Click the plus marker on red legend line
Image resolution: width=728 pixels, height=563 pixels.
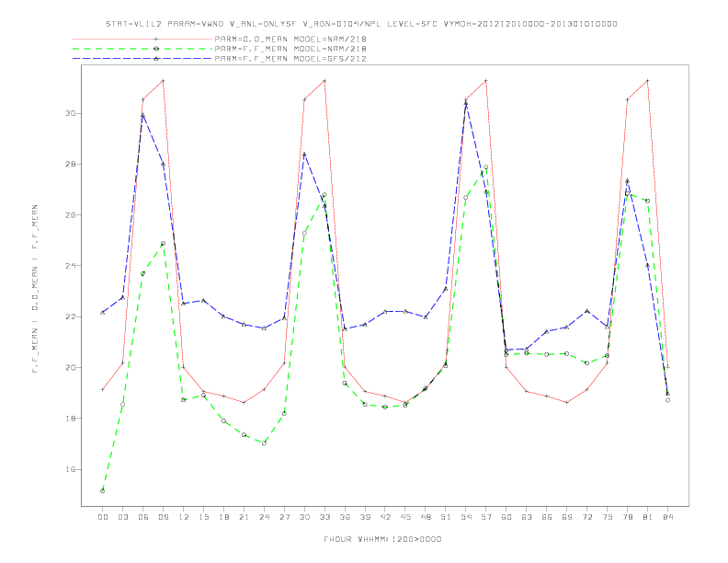[156, 39]
